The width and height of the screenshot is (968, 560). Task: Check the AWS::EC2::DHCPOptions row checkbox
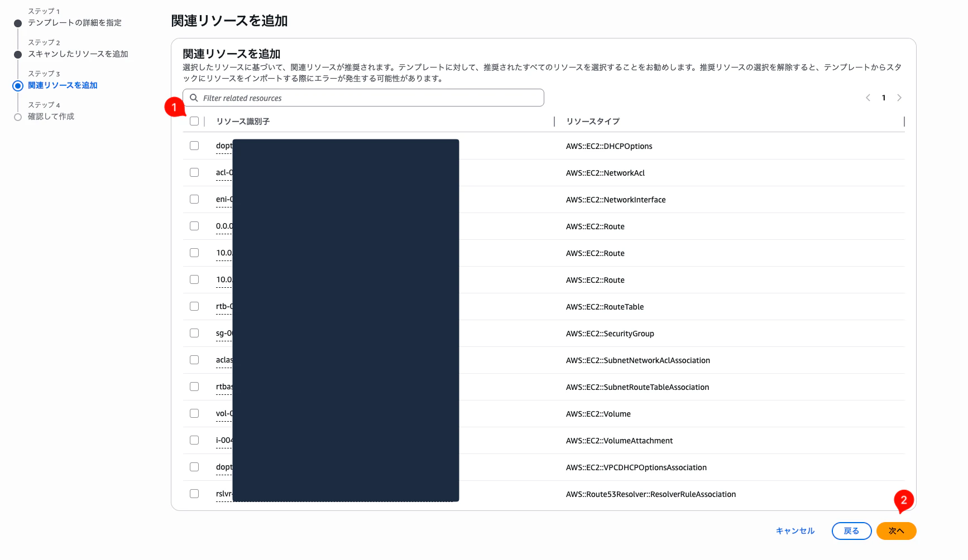[194, 146]
